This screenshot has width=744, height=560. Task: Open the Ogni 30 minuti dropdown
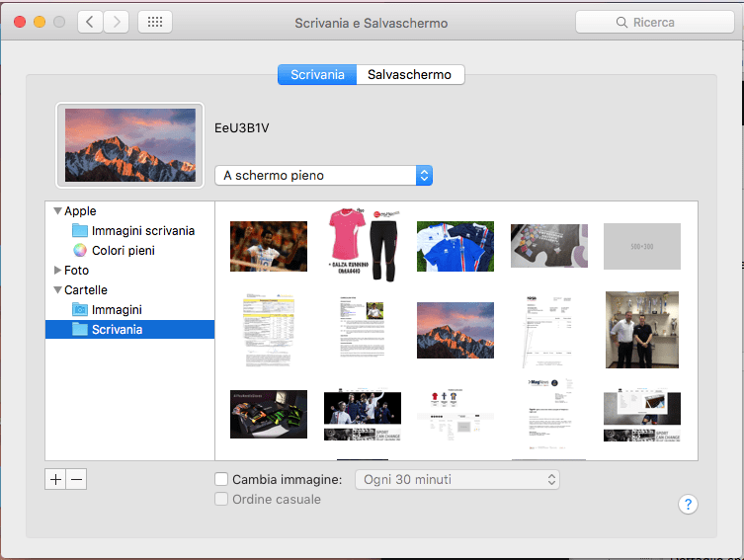click(456, 480)
